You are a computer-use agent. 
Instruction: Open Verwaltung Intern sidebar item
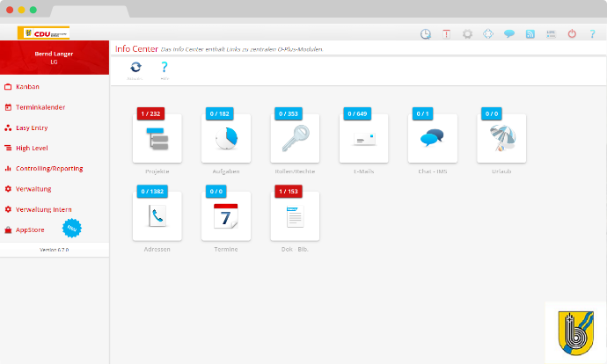[x=43, y=209]
